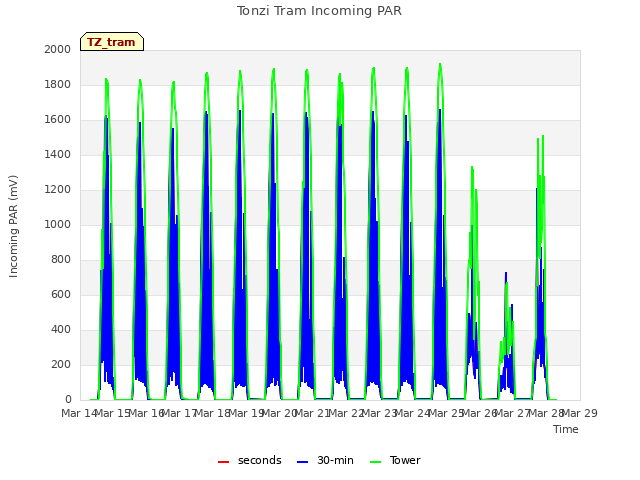The width and height of the screenshot is (640, 480).
Task: Click the Mar 19 x-axis date label
Action: pos(246,413)
